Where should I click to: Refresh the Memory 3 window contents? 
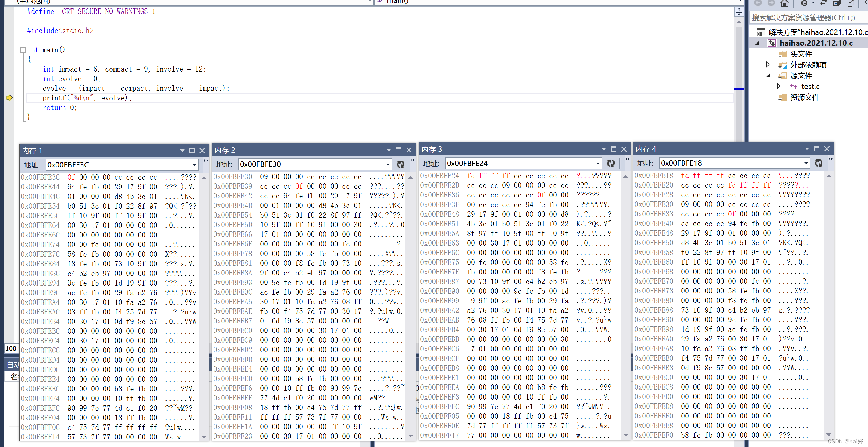click(611, 163)
